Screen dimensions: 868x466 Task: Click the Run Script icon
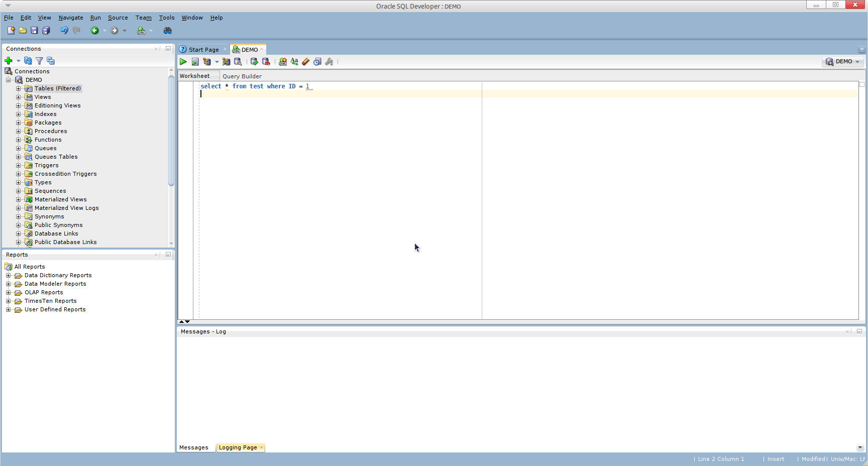tap(195, 62)
